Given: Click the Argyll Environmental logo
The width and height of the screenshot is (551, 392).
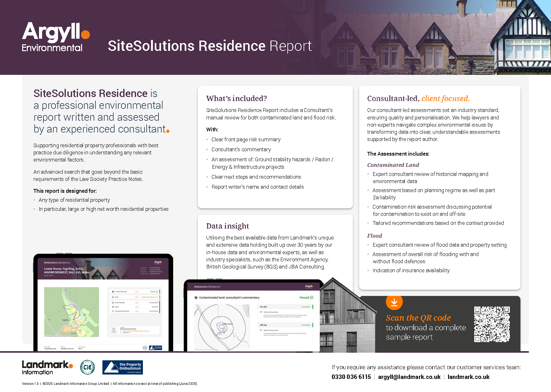Looking at the screenshot, I should click(56, 37).
